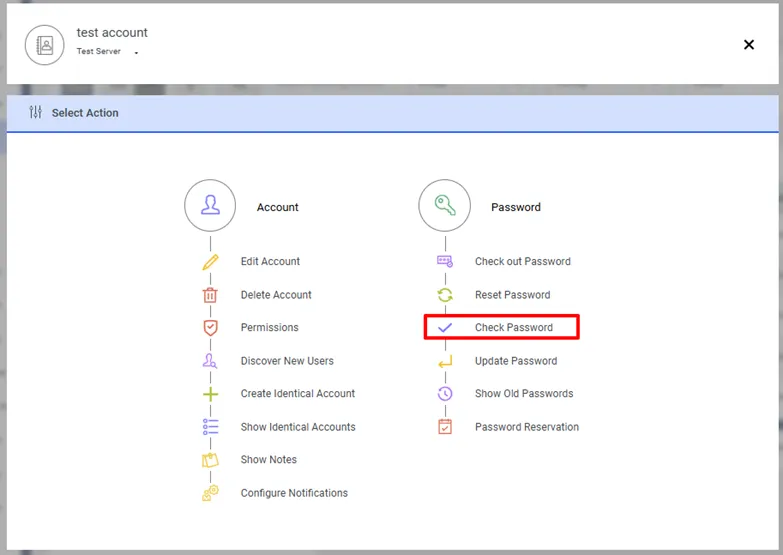Click the user search icon for Discover New Users
Image resolution: width=783 pixels, height=555 pixels.
point(210,361)
